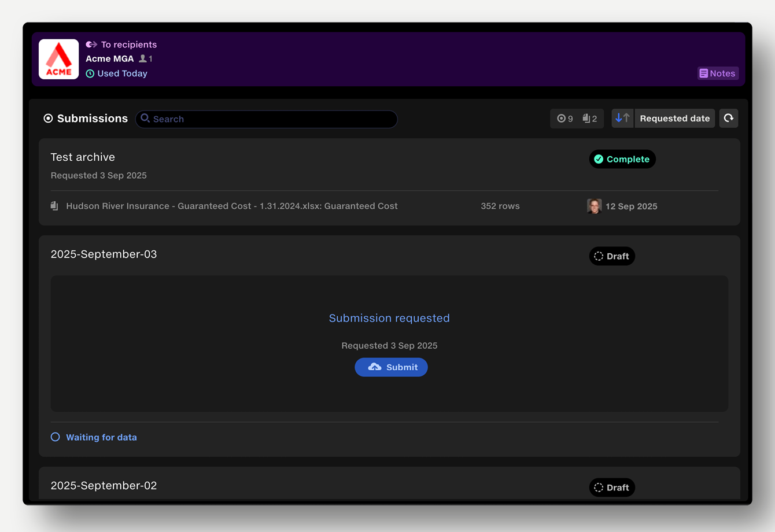Click the Submit button
The image size is (775, 532).
click(x=391, y=367)
